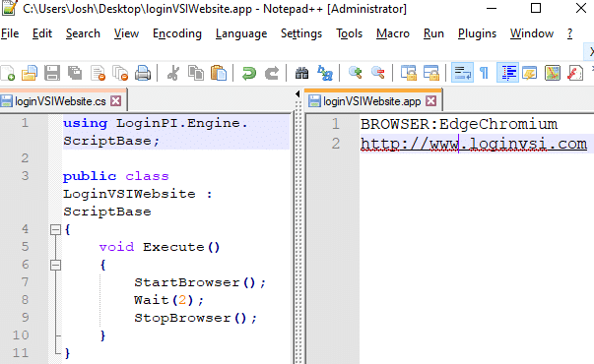
Task: Click the using LoginPI.Engine. line
Action: (x=156, y=123)
